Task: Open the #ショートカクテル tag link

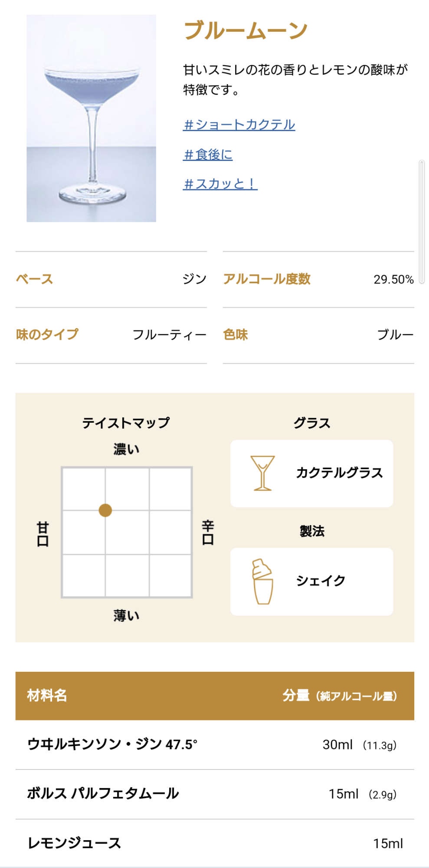Action: click(x=239, y=125)
